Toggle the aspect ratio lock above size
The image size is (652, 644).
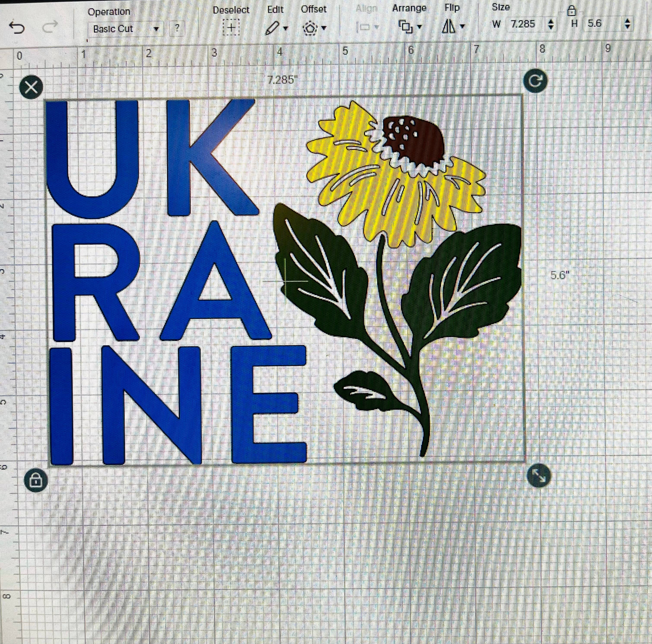pyautogui.click(x=571, y=10)
